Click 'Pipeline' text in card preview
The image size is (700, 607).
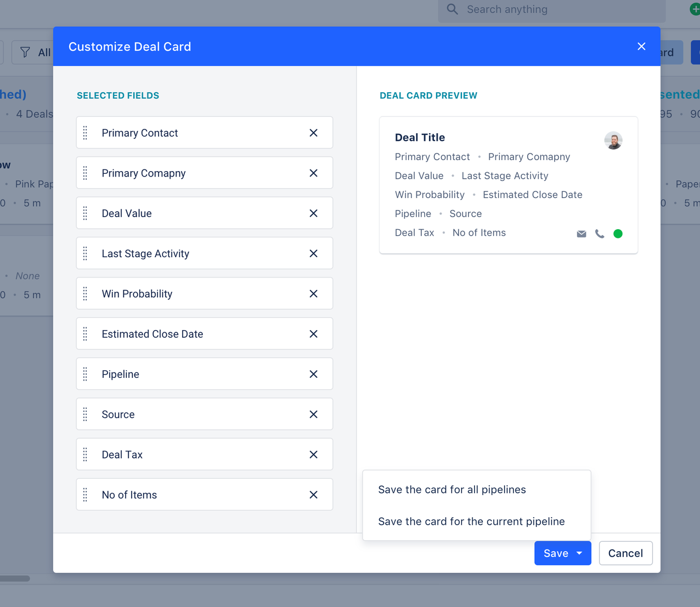coord(413,214)
